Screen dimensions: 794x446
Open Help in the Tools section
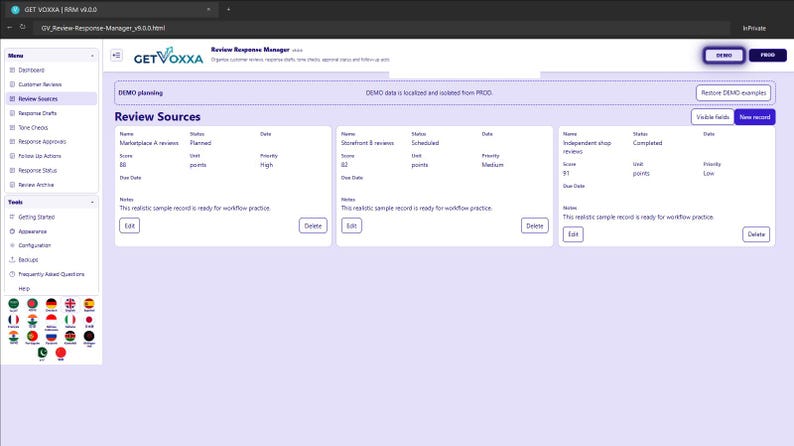pyautogui.click(x=51, y=289)
